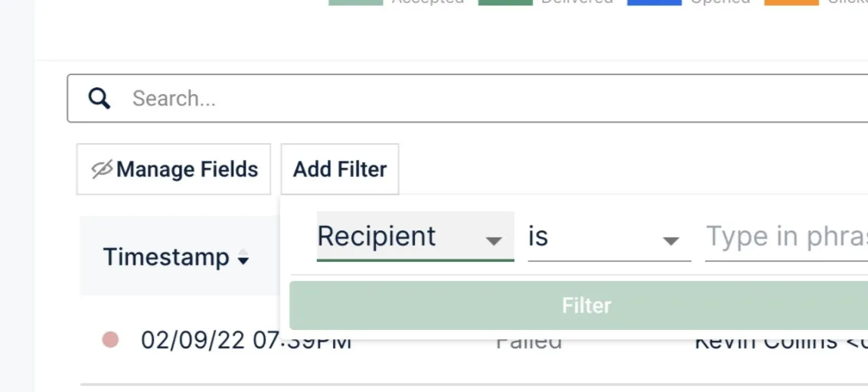Choose the "is" condition selector
Screen dimensions: 868x392
point(609,237)
